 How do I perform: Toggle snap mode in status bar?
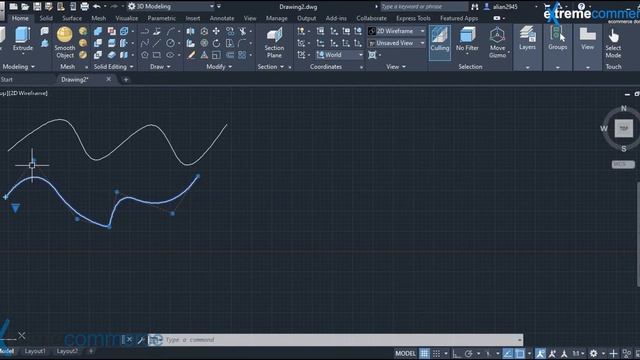pyautogui.click(x=436, y=353)
